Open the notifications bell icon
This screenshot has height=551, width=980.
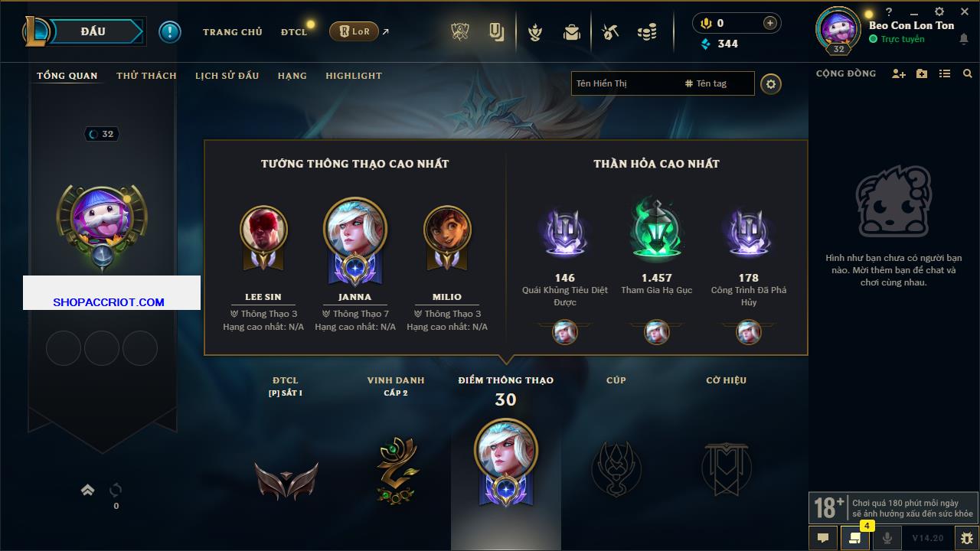point(963,40)
